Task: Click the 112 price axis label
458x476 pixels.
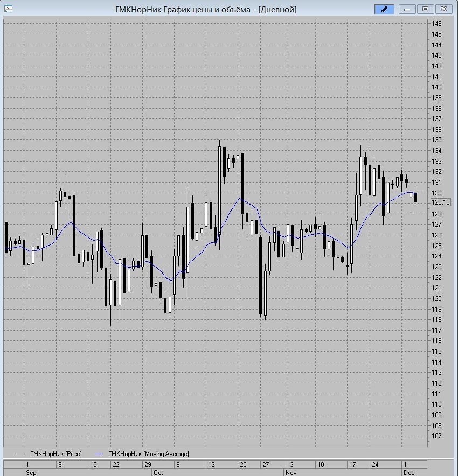Action: click(x=436, y=383)
